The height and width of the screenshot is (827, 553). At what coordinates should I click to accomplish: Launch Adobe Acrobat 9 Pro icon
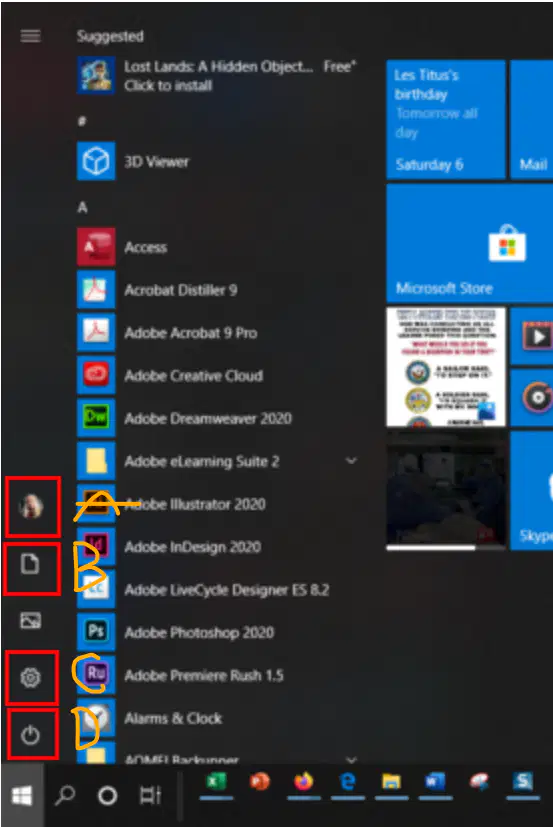coord(96,332)
